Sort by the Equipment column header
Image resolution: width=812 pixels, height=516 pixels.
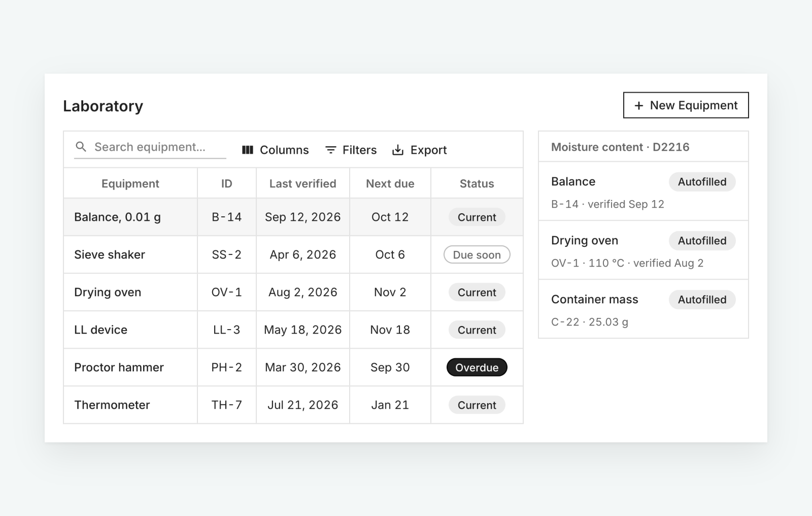[130, 183]
